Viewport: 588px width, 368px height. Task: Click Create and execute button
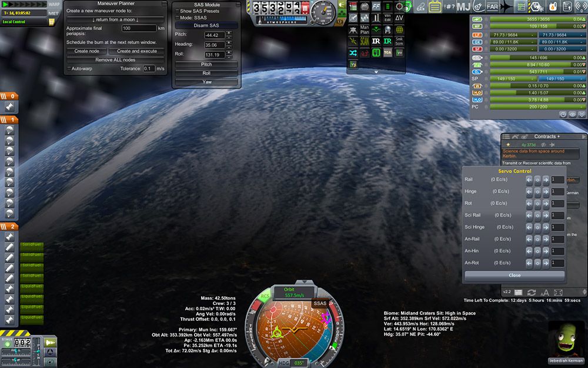[137, 51]
